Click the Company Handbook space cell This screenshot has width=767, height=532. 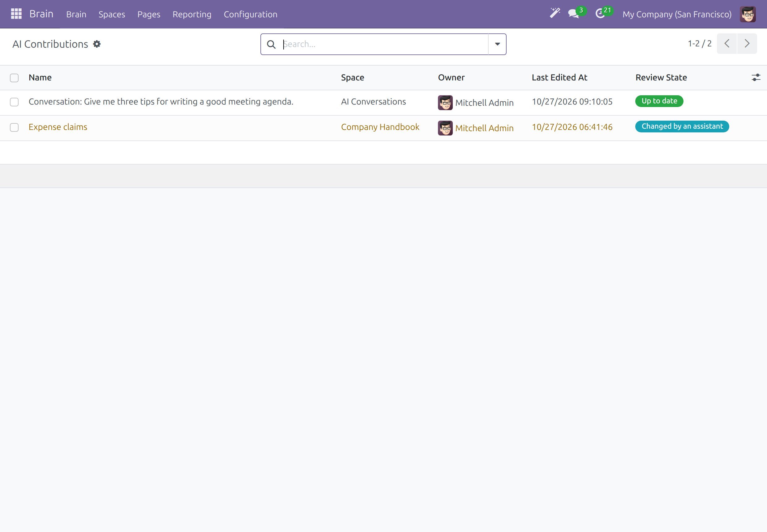click(x=380, y=127)
